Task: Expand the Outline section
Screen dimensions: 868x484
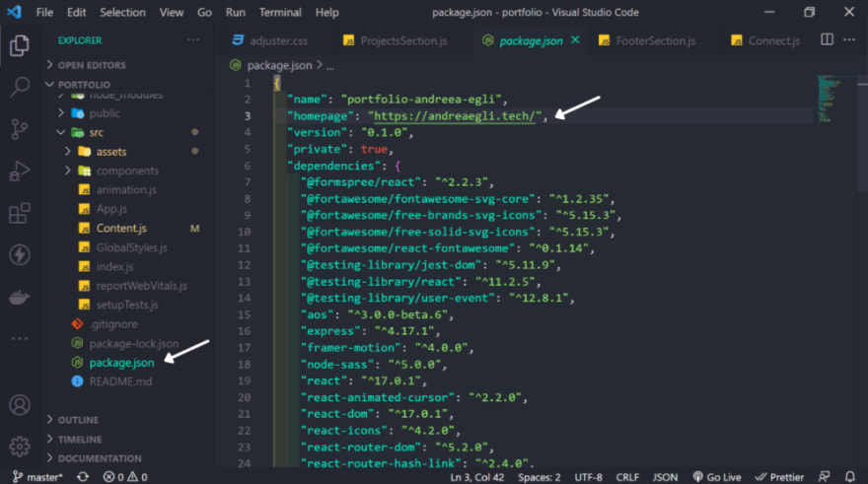Action: [x=78, y=420]
